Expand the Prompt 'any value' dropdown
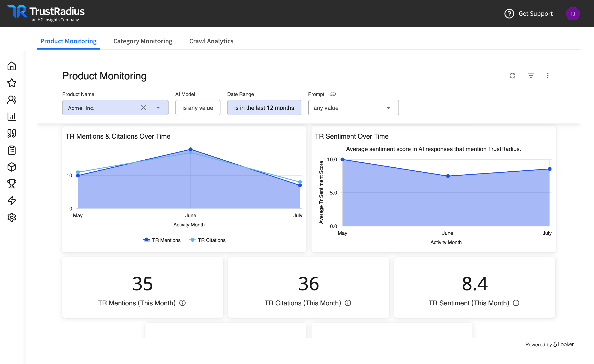This screenshot has width=594, height=364. click(353, 108)
